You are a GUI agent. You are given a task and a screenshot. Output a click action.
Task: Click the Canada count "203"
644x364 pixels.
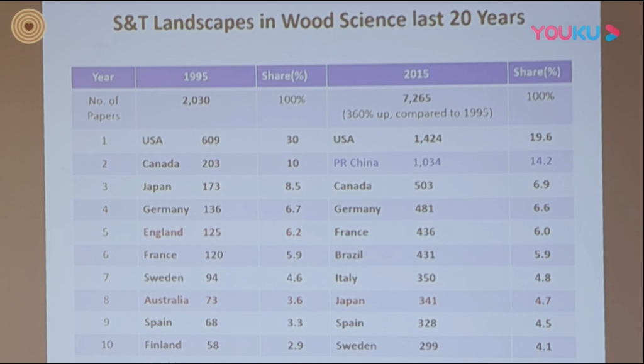(211, 163)
